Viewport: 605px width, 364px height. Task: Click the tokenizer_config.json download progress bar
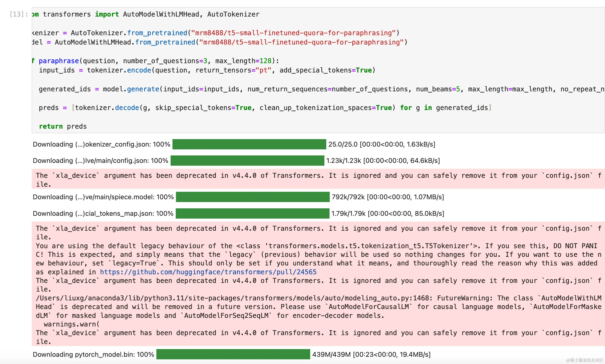249,144
